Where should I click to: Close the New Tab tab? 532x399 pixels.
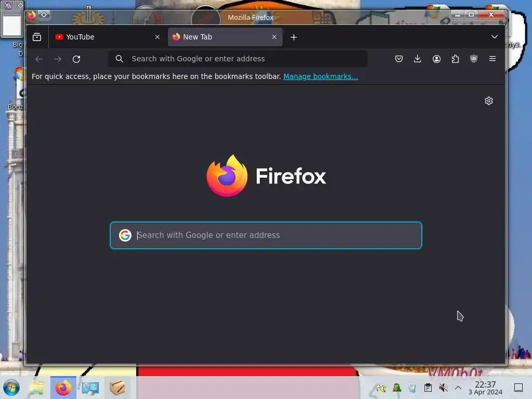tap(274, 37)
